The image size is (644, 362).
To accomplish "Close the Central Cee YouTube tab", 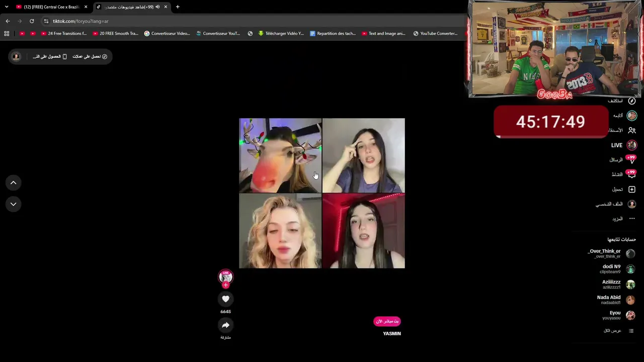I will (86, 7).
